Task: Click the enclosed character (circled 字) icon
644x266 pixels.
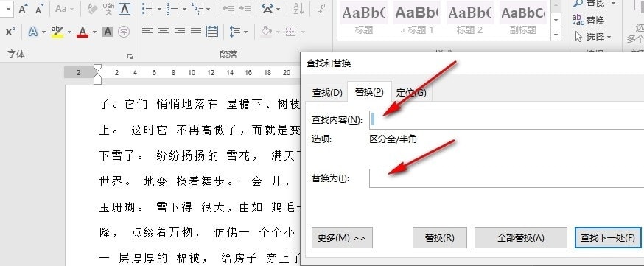Action: [x=124, y=32]
